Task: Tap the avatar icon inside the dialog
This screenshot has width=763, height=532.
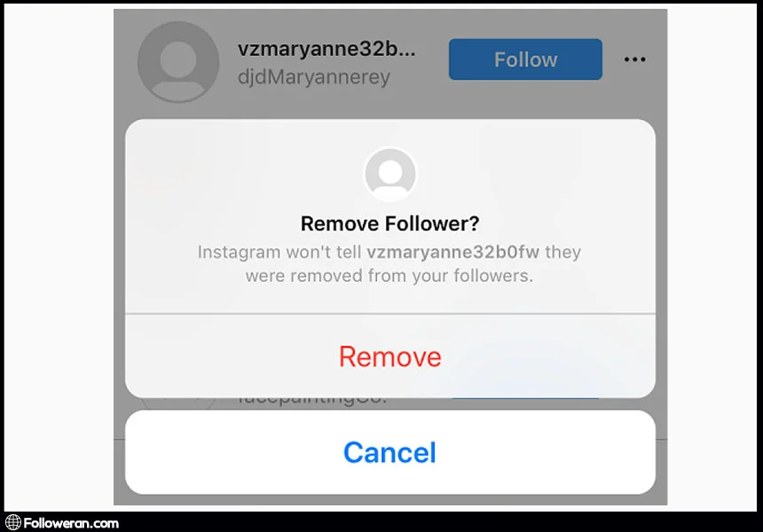Action: click(x=389, y=174)
